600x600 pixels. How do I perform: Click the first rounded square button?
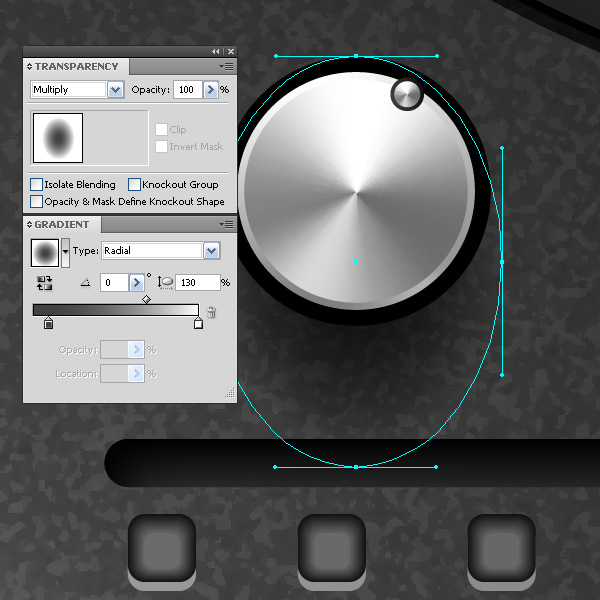162,548
